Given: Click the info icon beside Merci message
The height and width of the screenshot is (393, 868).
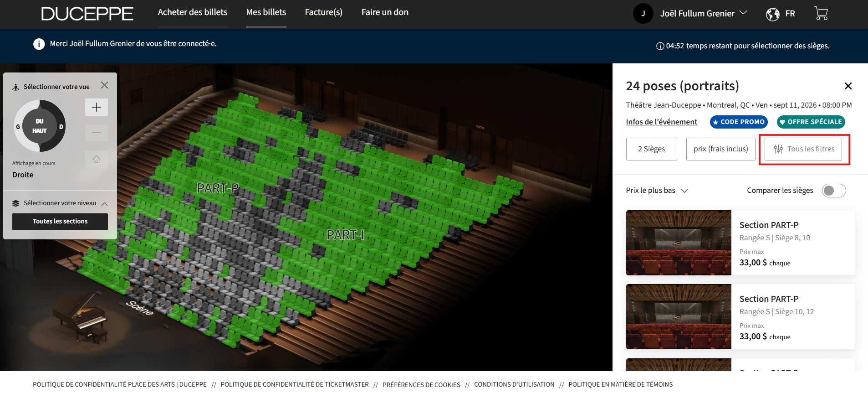Looking at the screenshot, I should (x=39, y=44).
